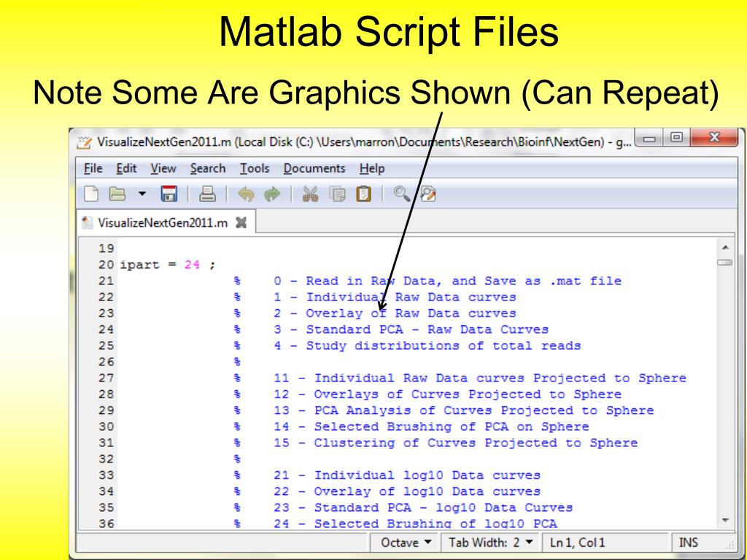Open the Edit menu
Screen dimensions: 747x560
(126, 168)
